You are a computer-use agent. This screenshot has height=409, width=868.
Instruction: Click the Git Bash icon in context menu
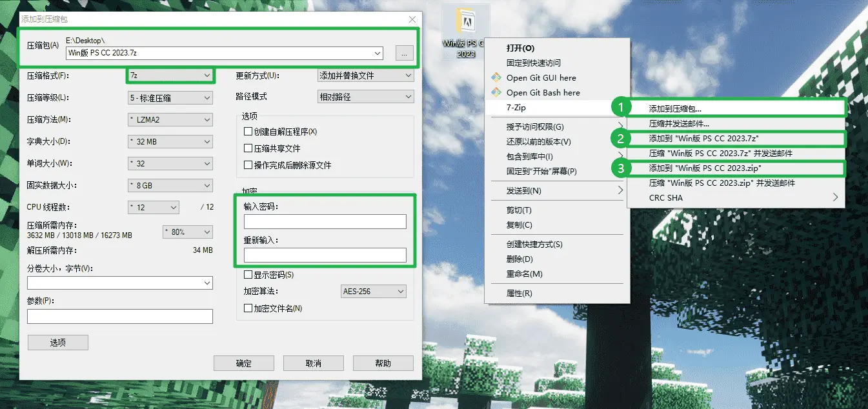(x=496, y=92)
